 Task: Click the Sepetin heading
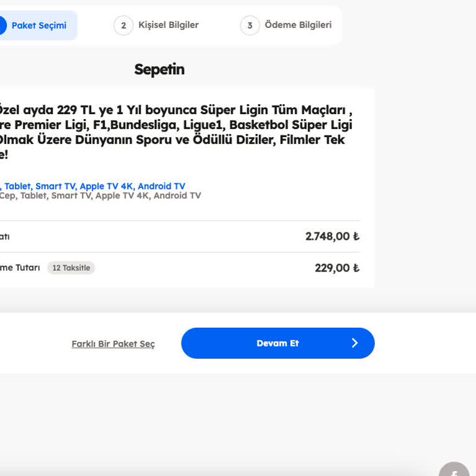point(159,69)
